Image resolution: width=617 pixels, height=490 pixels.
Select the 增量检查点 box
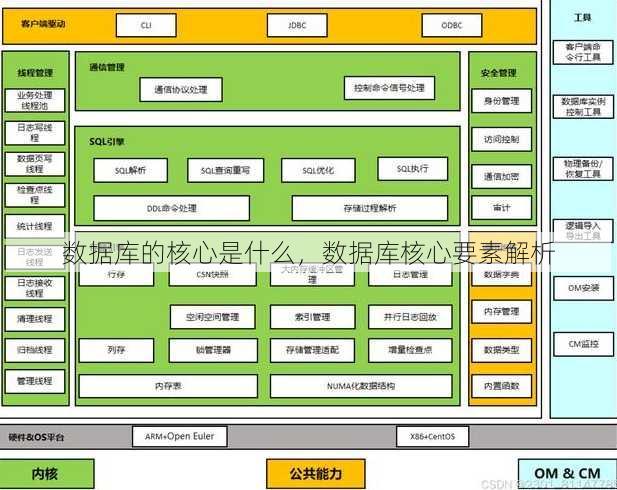click(x=410, y=350)
